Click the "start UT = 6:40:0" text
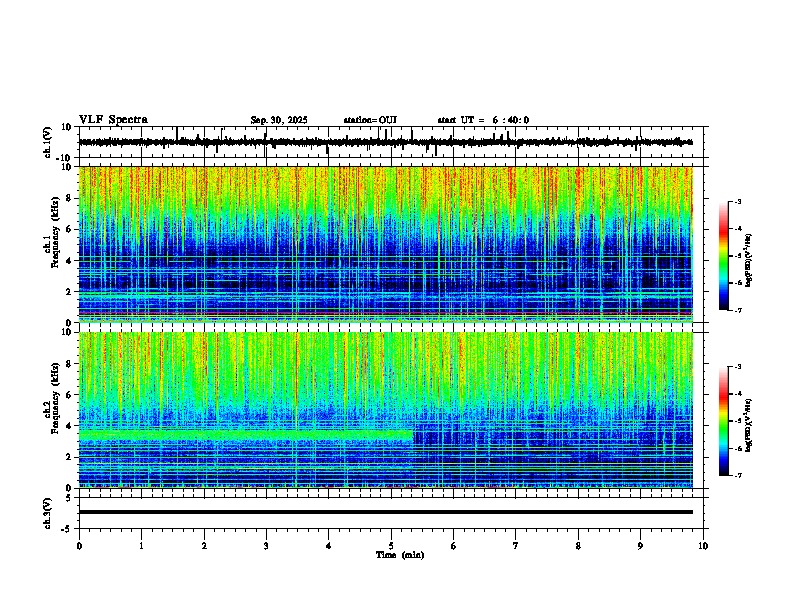Image resolution: width=792 pixels, height=612 pixels. 483,120
